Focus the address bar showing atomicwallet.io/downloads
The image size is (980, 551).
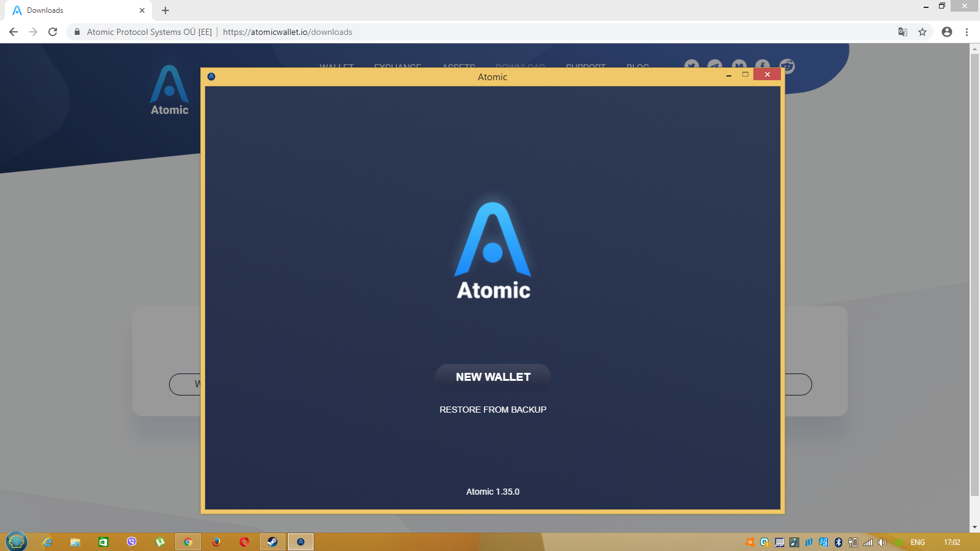490,32
